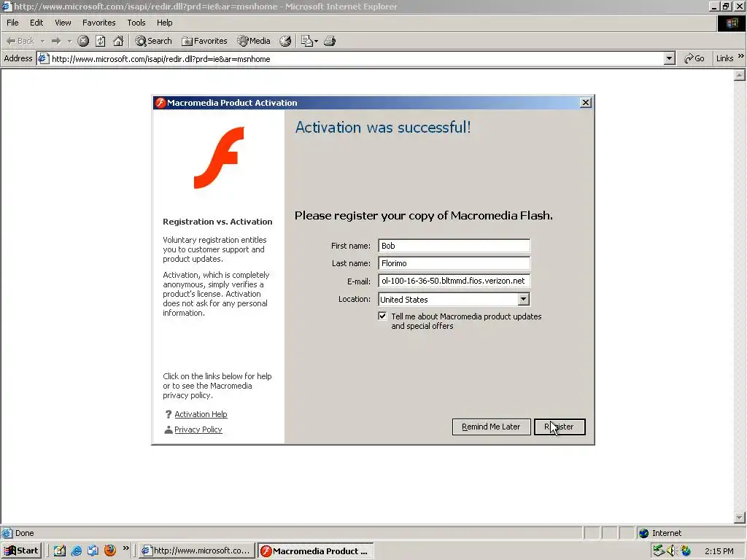Click the Register button
Image resolution: width=747 pixels, height=560 pixels.
tap(560, 427)
